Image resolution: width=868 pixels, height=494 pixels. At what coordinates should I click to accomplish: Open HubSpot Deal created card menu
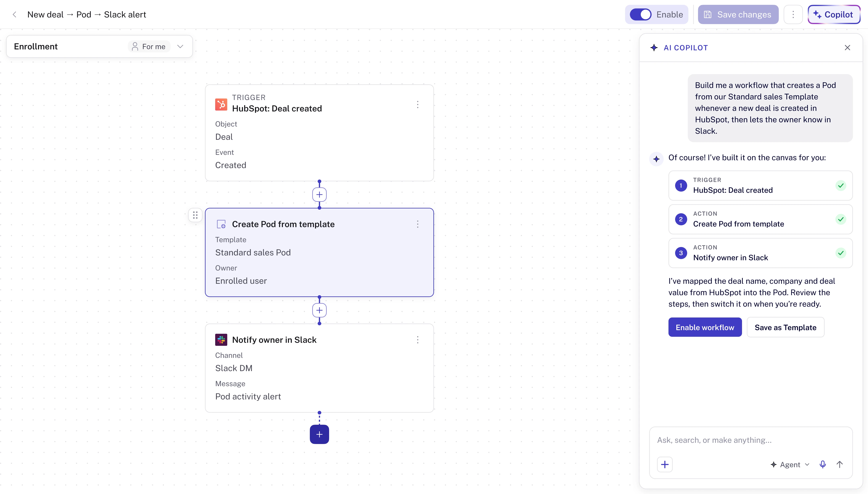418,104
